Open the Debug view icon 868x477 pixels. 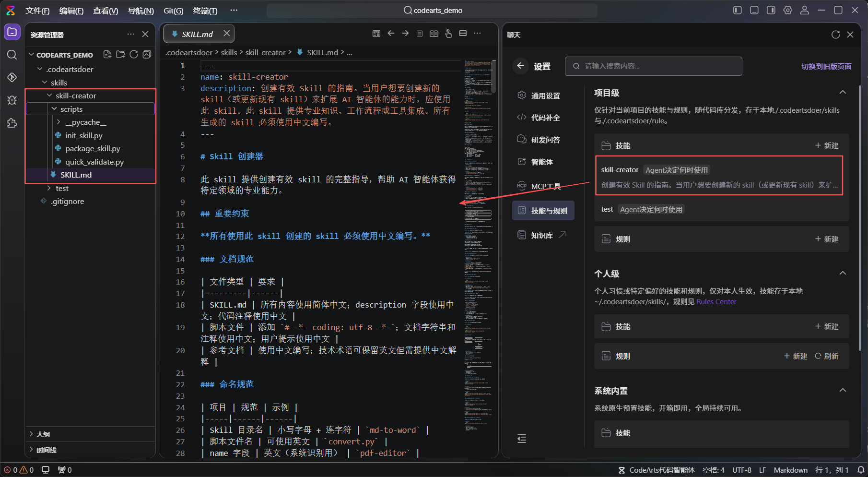(x=12, y=100)
